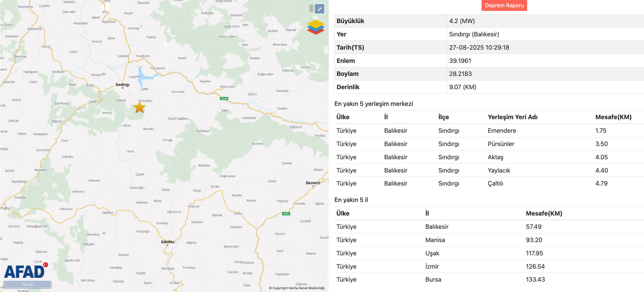This screenshot has height=292, width=644.
Task: Click the fullscreen expand map button
Action: coord(319,9)
